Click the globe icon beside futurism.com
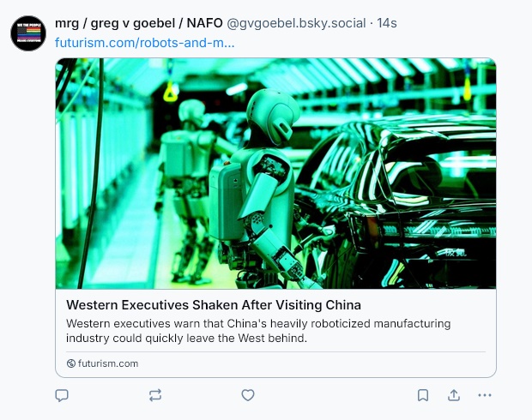 (71, 363)
